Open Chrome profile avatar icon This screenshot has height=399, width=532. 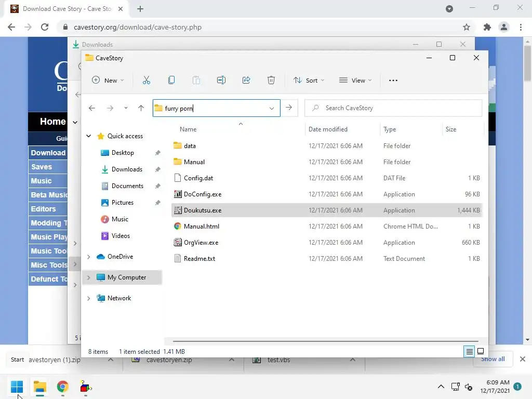(x=504, y=27)
